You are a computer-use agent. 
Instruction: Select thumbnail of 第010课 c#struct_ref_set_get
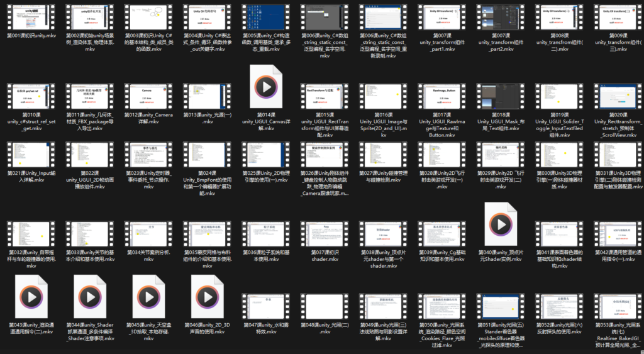click(31, 96)
